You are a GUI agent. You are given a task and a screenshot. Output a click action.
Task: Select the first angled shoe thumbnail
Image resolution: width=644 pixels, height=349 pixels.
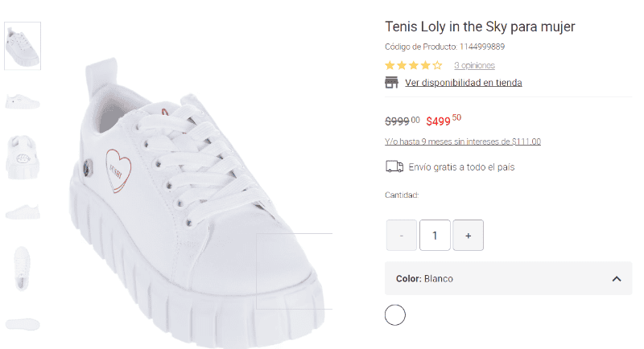tap(23, 46)
